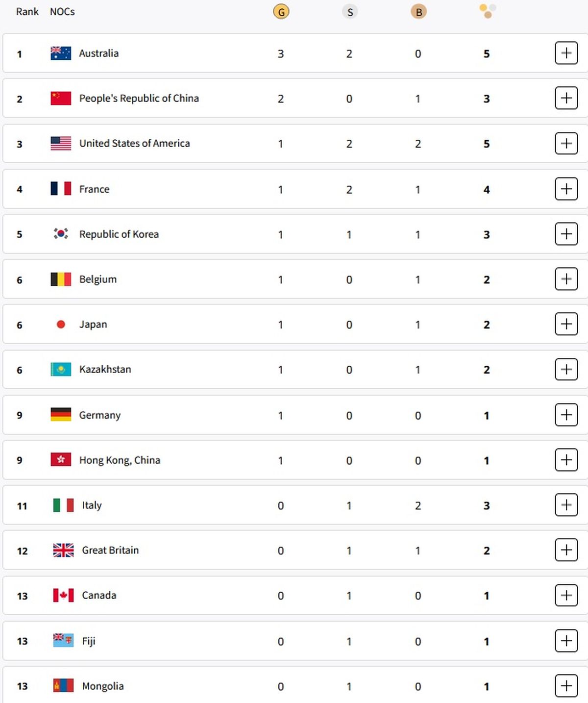Click the Kazakhstan flag icon
588x703 pixels.
coord(61,369)
